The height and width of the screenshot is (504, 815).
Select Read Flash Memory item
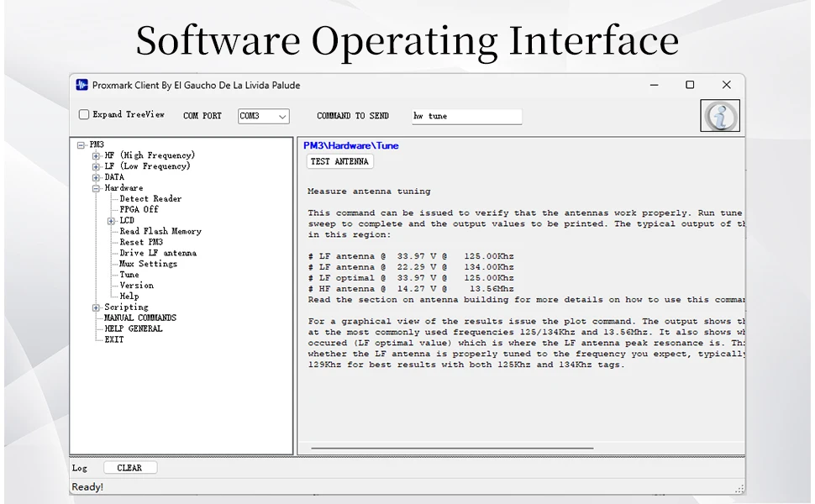[160, 231]
